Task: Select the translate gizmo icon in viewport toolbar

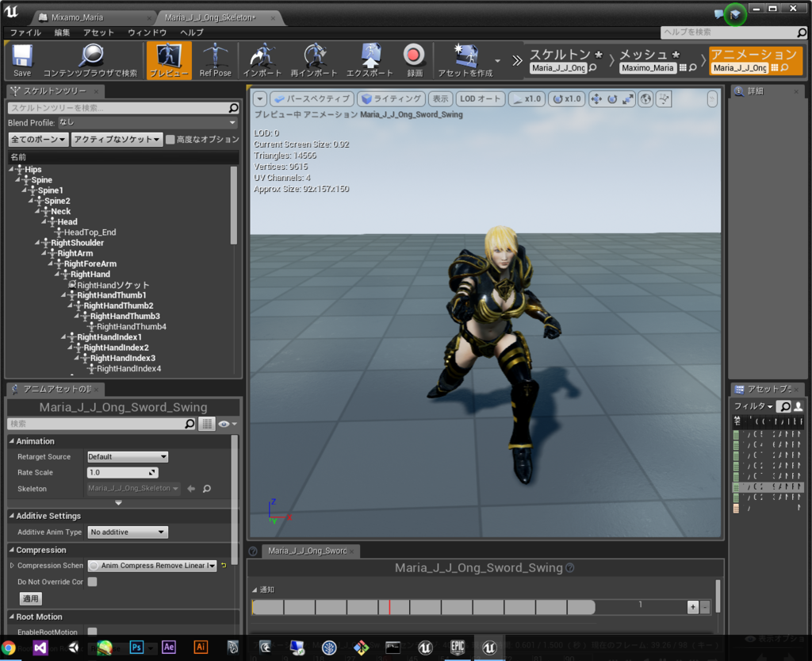Action: 596,99
